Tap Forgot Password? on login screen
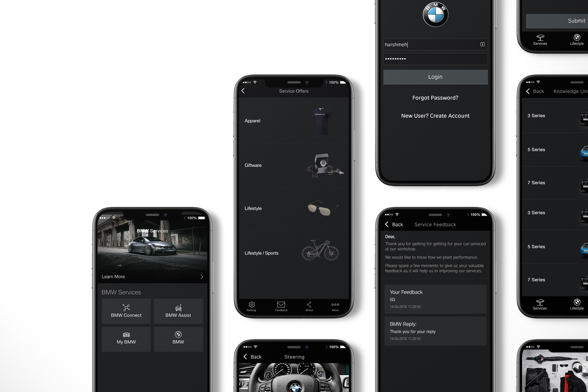Viewport: 588px width, 392px height. point(435,98)
